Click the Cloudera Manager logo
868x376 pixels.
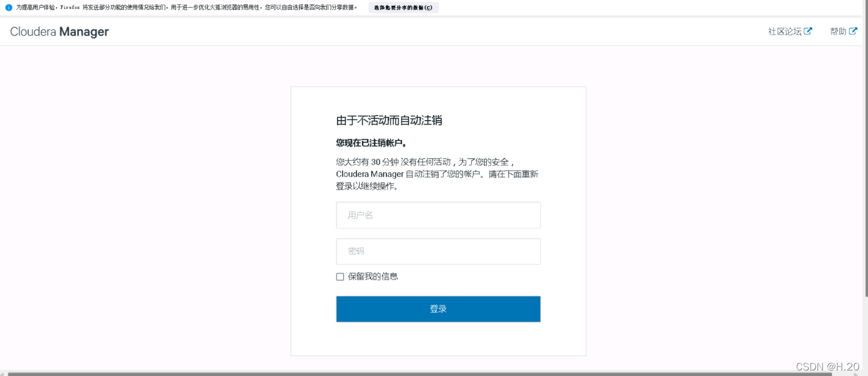coord(59,32)
